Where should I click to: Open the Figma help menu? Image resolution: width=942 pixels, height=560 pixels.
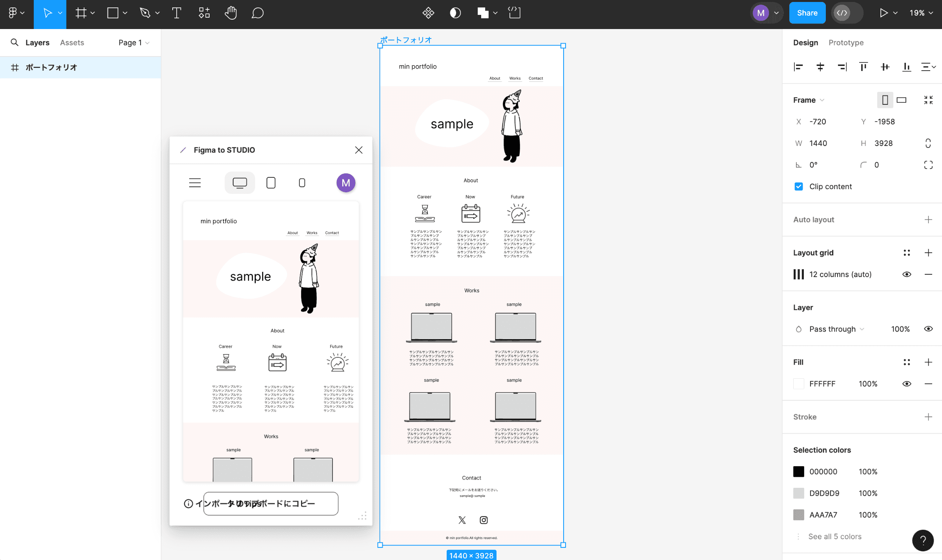point(923,540)
